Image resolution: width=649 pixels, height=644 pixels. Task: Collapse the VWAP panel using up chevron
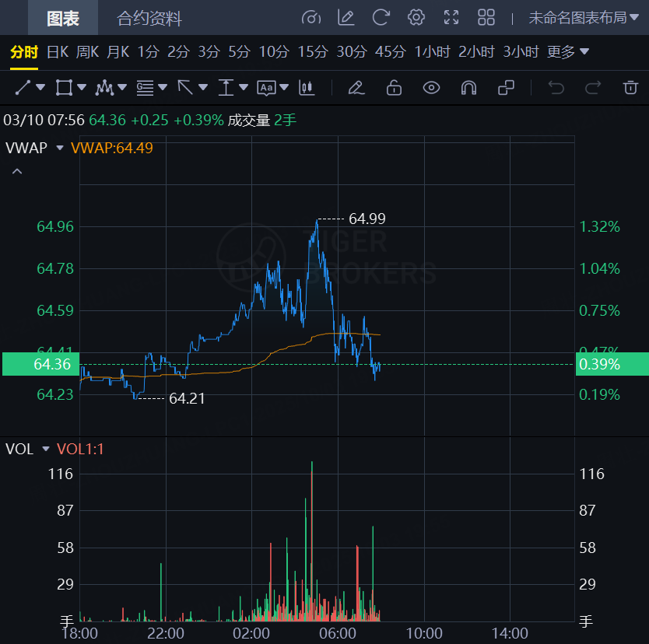tap(17, 171)
